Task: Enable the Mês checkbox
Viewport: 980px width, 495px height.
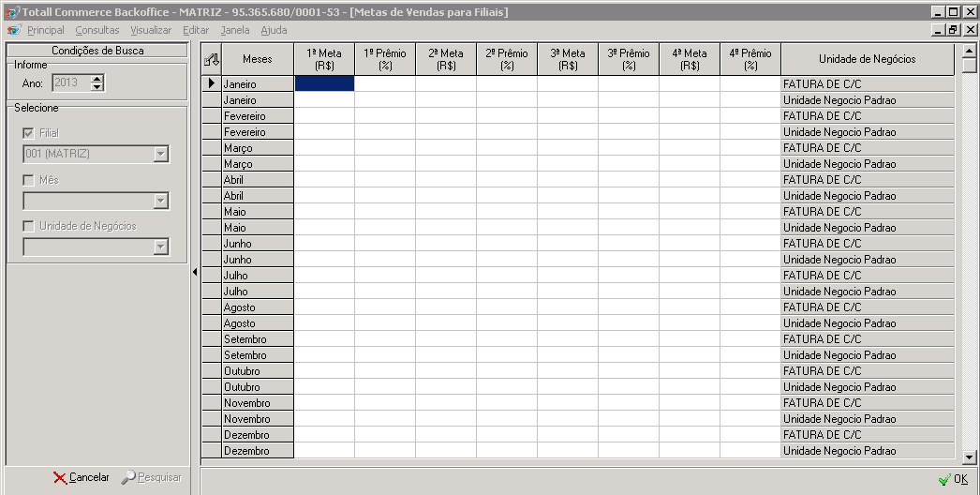Action: (x=28, y=180)
